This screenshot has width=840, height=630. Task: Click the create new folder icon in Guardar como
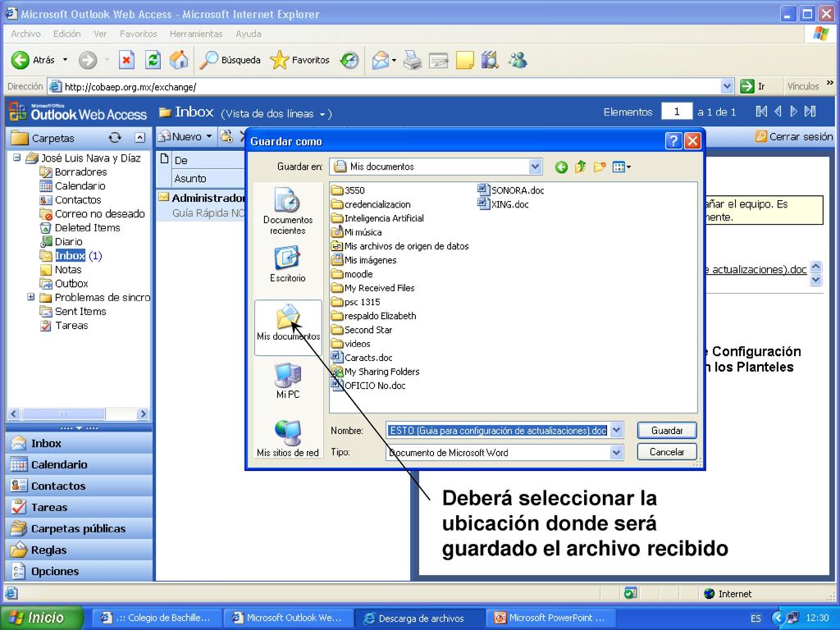coord(600,167)
